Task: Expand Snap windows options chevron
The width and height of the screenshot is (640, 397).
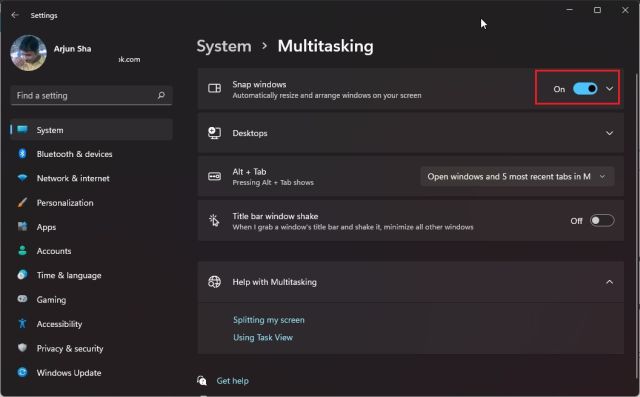Action: coord(609,89)
